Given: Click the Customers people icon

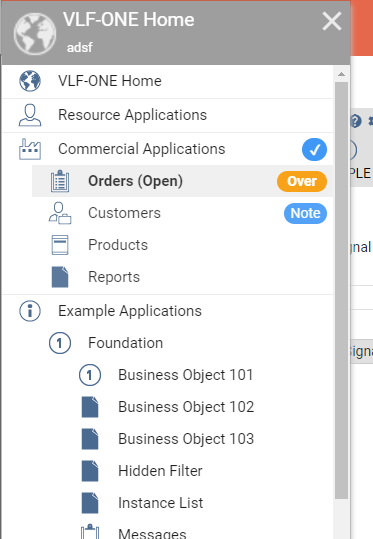Looking at the screenshot, I should (60, 213).
